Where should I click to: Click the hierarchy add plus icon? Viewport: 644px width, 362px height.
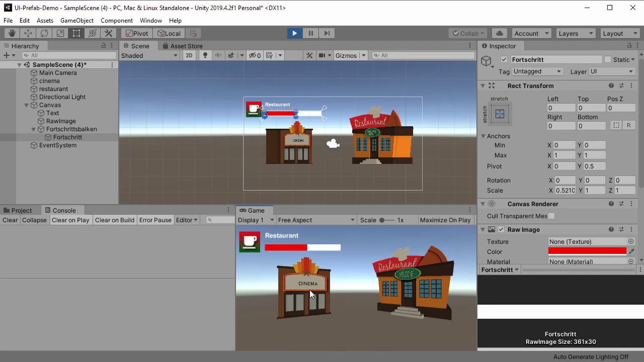6,55
